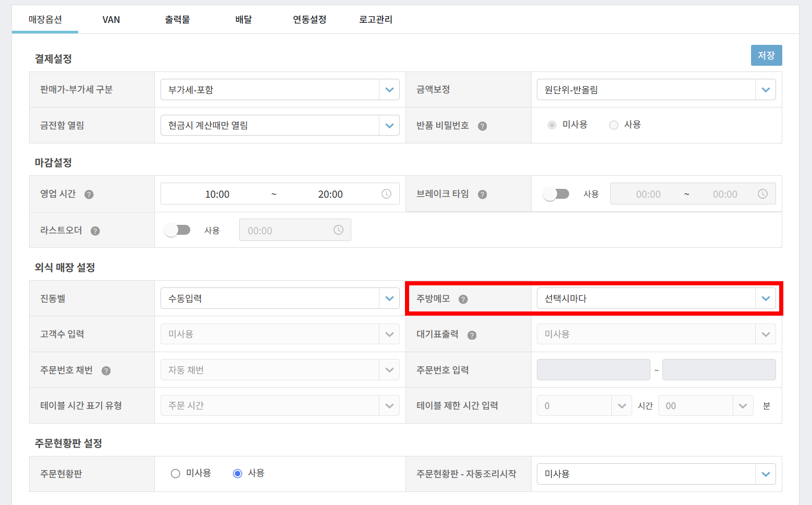The width and height of the screenshot is (812, 505).
Task: Click 마감설정 section heading
Action: [53, 163]
